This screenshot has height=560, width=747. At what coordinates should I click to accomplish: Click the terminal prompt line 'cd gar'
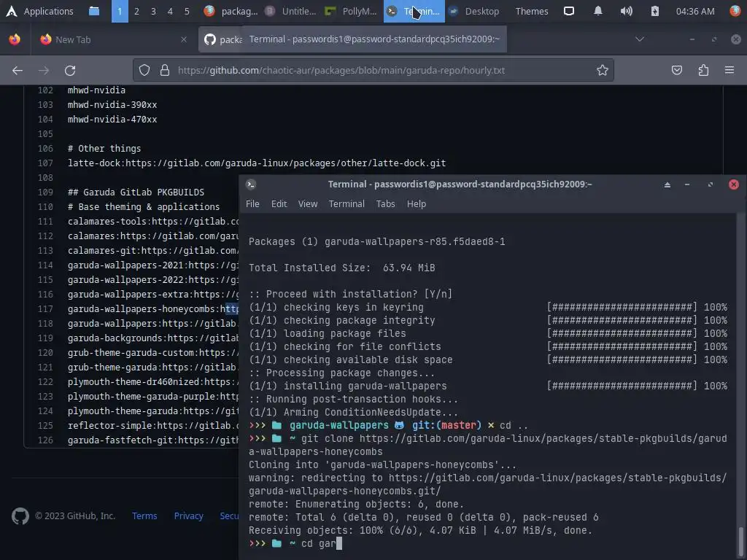pos(295,543)
